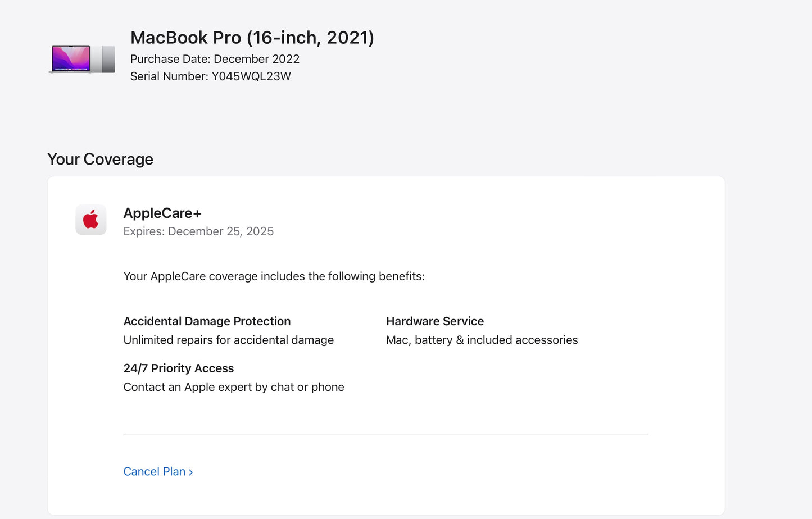The width and height of the screenshot is (812, 519).
Task: Click the serial number Y045WQL23W
Action: [x=251, y=76]
